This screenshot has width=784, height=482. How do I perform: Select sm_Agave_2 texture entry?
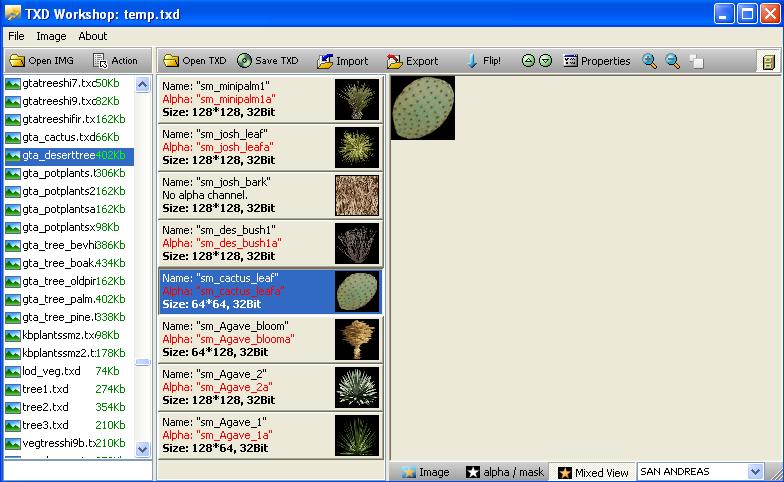[270, 387]
